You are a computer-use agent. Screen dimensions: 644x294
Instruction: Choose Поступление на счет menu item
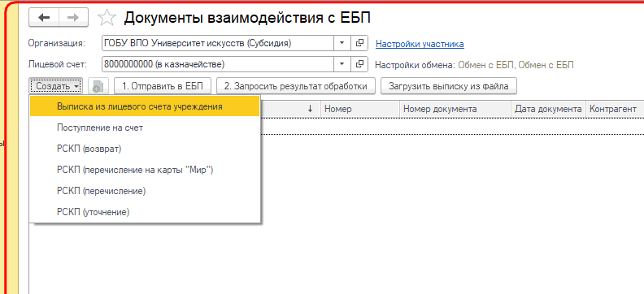(145, 128)
